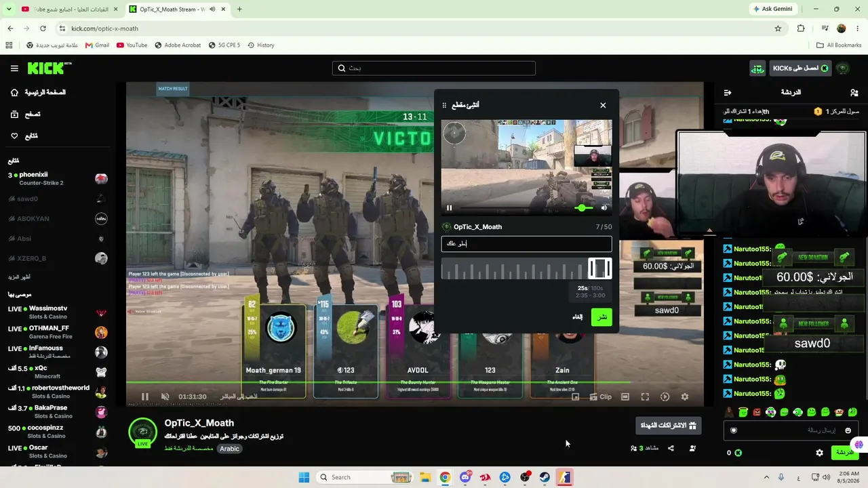868x488 pixels.
Task: Click the Kick search box
Action: pos(434,68)
